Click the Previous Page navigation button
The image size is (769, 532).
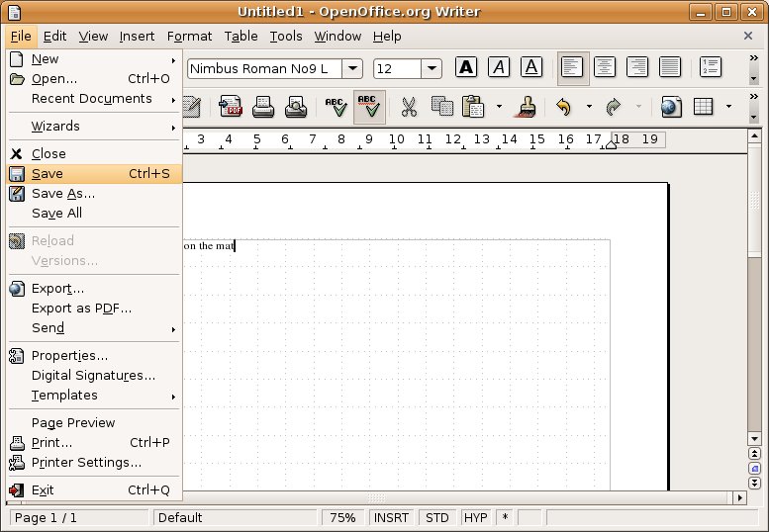[x=754, y=454]
